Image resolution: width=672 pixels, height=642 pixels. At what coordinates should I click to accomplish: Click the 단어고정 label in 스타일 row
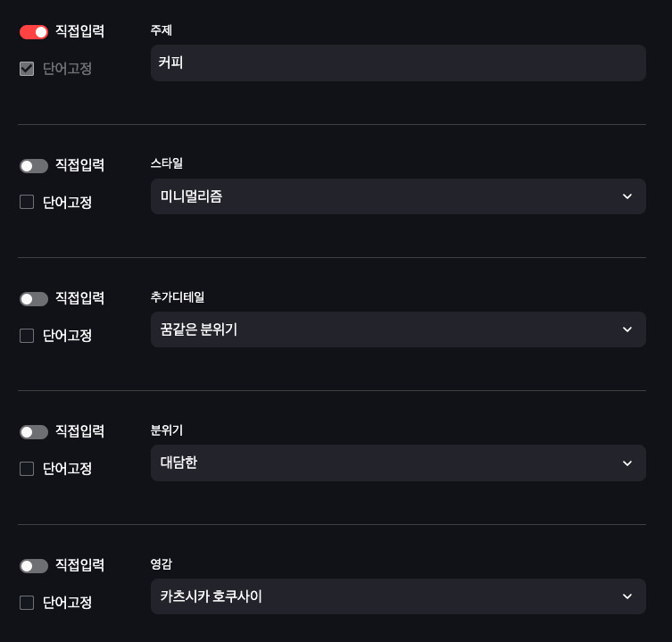67,202
